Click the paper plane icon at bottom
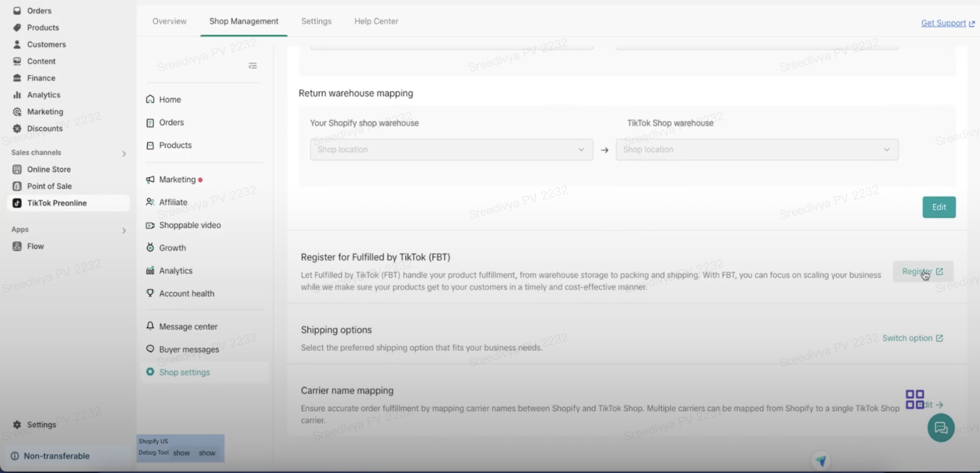 pyautogui.click(x=821, y=461)
